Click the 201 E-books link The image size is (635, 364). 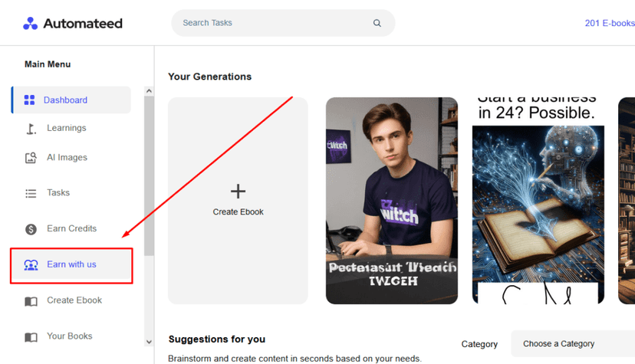tap(609, 23)
